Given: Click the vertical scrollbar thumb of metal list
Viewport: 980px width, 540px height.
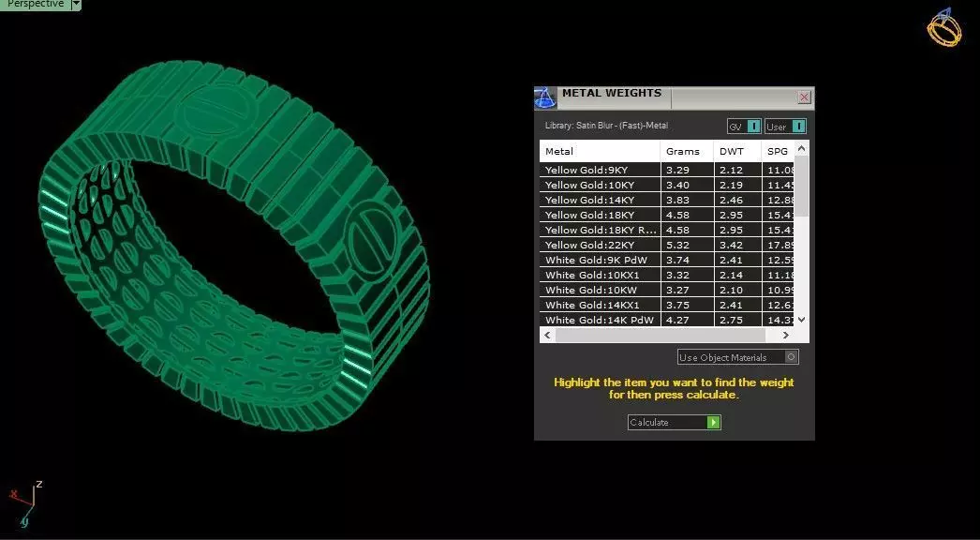Looking at the screenshot, I should (802, 187).
